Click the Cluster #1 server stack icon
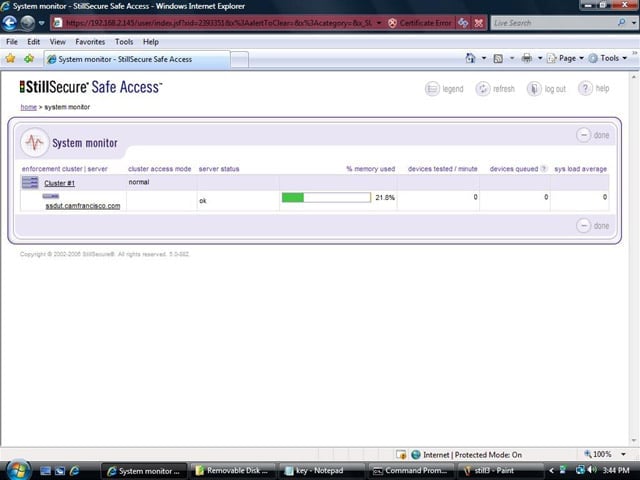The width and height of the screenshot is (640, 480). pyautogui.click(x=30, y=182)
